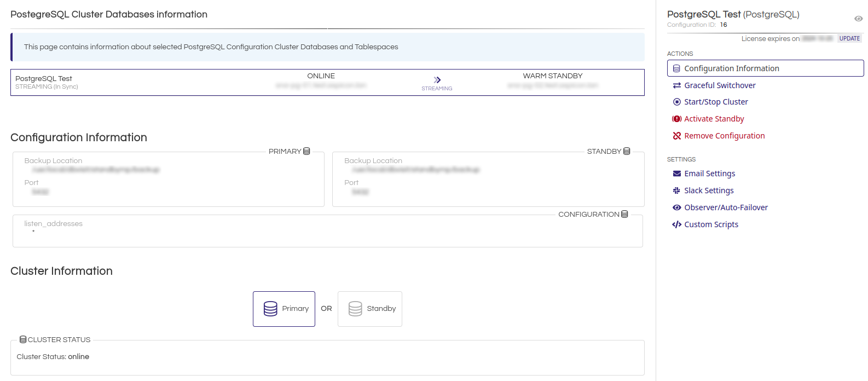Open Slack Settings
The width and height of the screenshot is (868, 381).
tap(709, 190)
